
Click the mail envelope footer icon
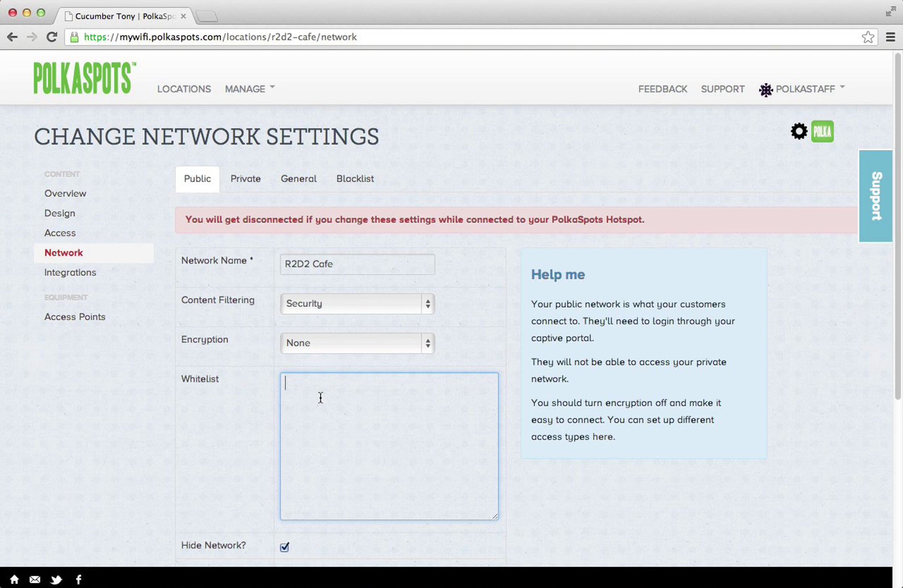(x=35, y=579)
